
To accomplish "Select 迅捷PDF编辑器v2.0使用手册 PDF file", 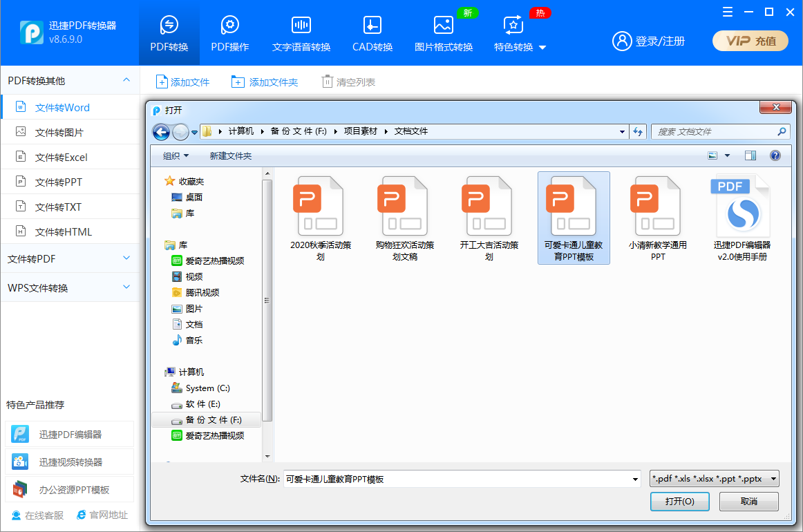I will (742, 218).
